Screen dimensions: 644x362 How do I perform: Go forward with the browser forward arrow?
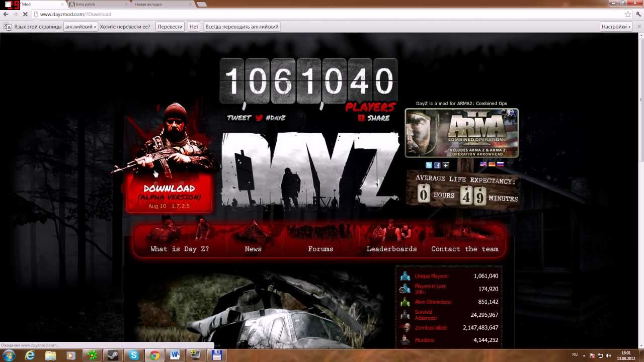(15, 14)
